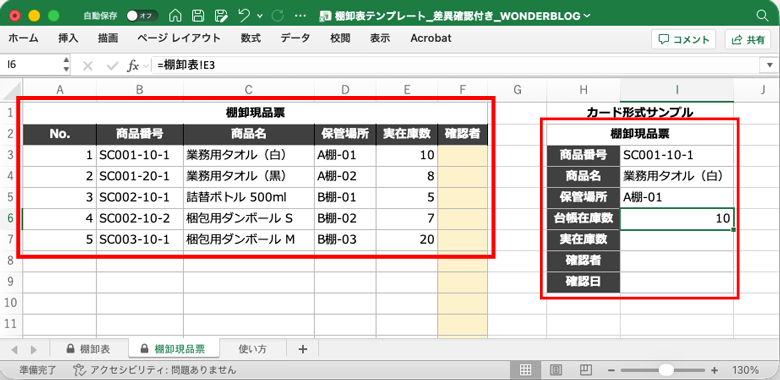The width and height of the screenshot is (780, 380).
Task: Select cell 詰替ボトル 500ml
Action: (249, 197)
